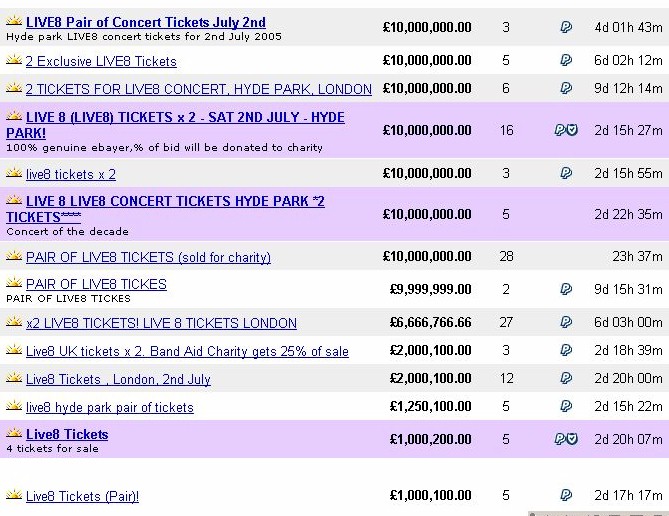This screenshot has height=516, width=669.
Task: Open PAIR OF LIVE8 TICKETS (sold for charity) link
Action: (x=148, y=257)
